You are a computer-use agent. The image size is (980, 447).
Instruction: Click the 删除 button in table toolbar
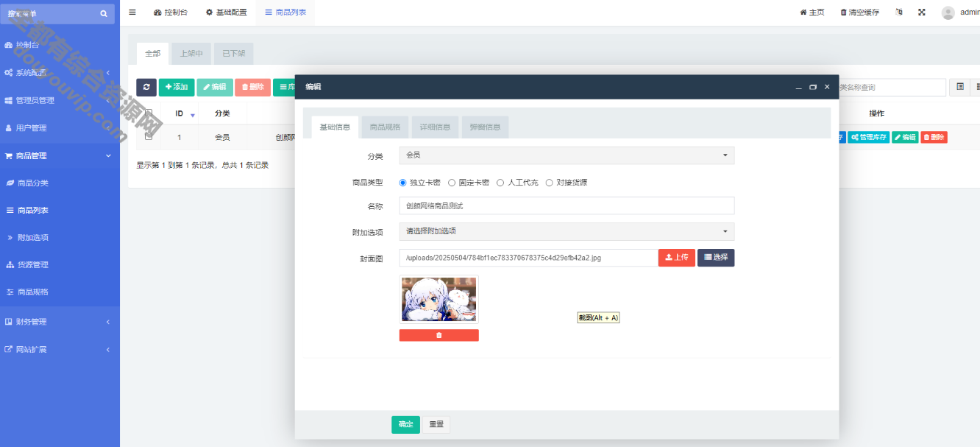(252, 87)
